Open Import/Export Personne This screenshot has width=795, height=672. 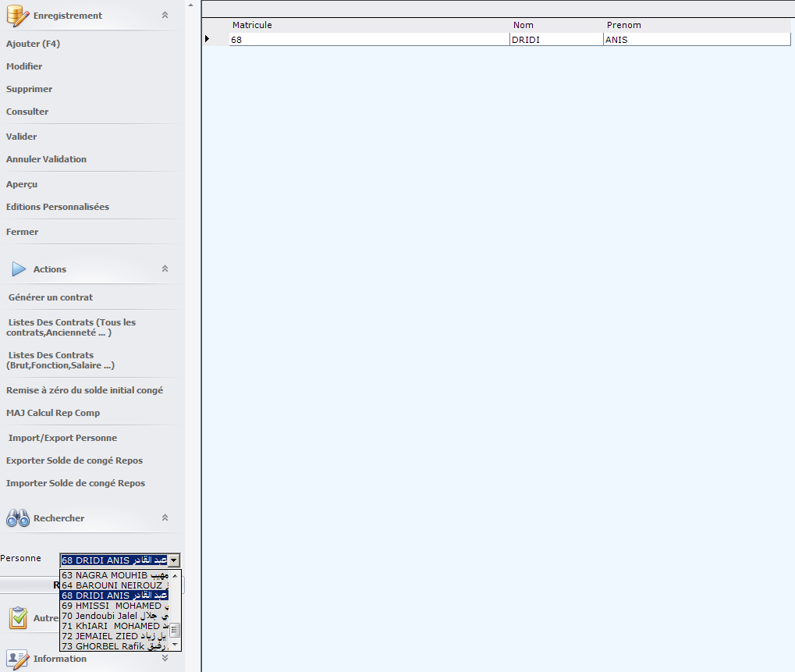point(62,438)
